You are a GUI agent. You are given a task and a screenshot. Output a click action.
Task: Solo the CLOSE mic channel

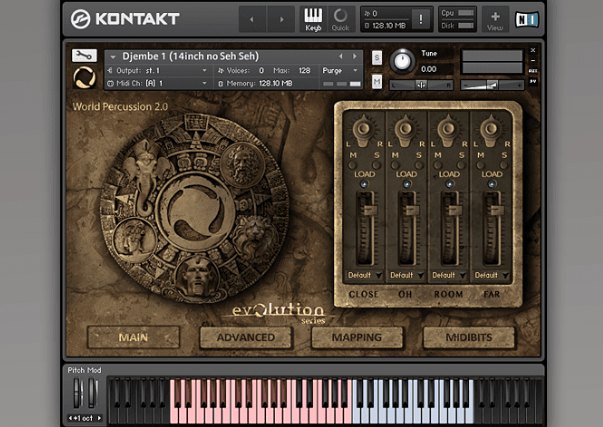[376, 165]
